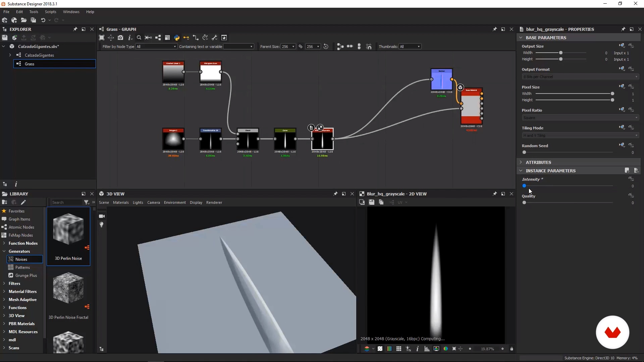Click the wrench tools icon in graph toolbar
The image size is (644, 362).
(x=215, y=38)
